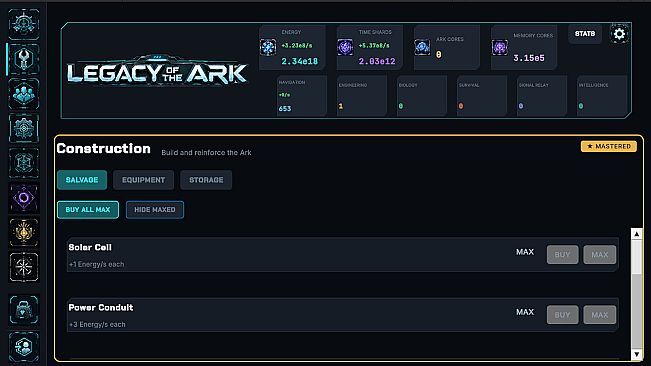Click the navigation value 653

click(x=285, y=109)
